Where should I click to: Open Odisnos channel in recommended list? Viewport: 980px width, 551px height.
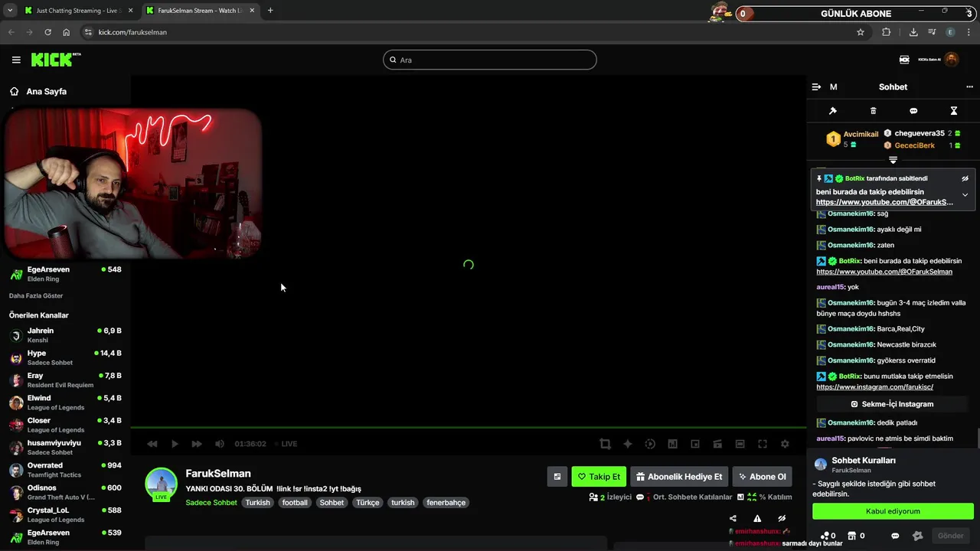pyautogui.click(x=65, y=492)
